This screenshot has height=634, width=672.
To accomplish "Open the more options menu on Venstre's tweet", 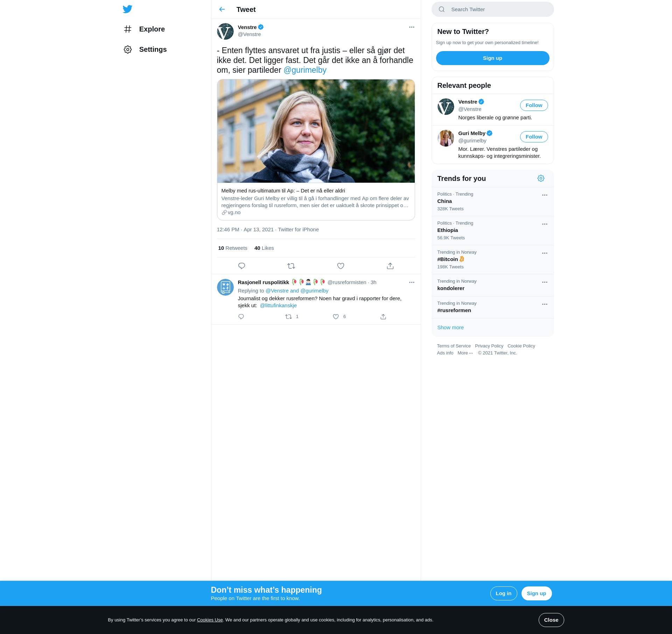I will [x=412, y=27].
